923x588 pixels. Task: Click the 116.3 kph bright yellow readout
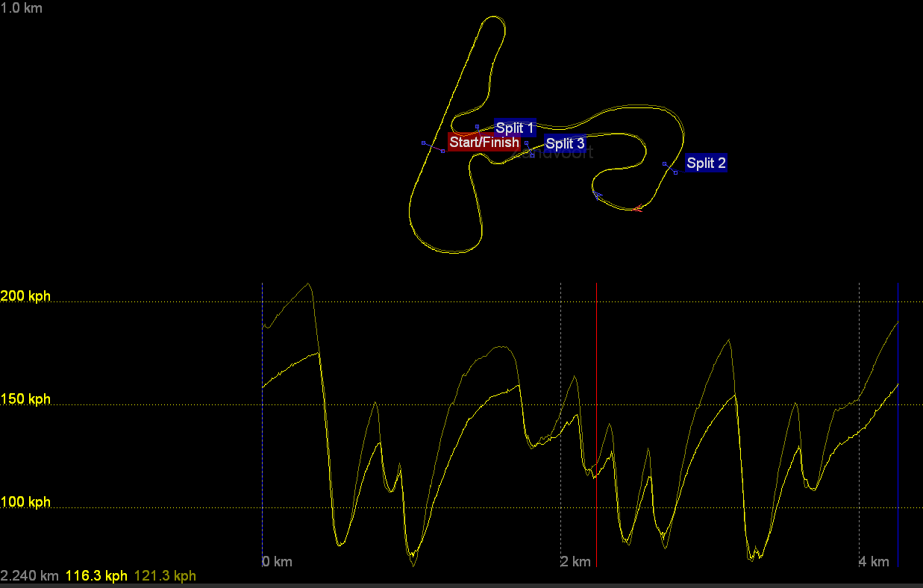coord(97,576)
